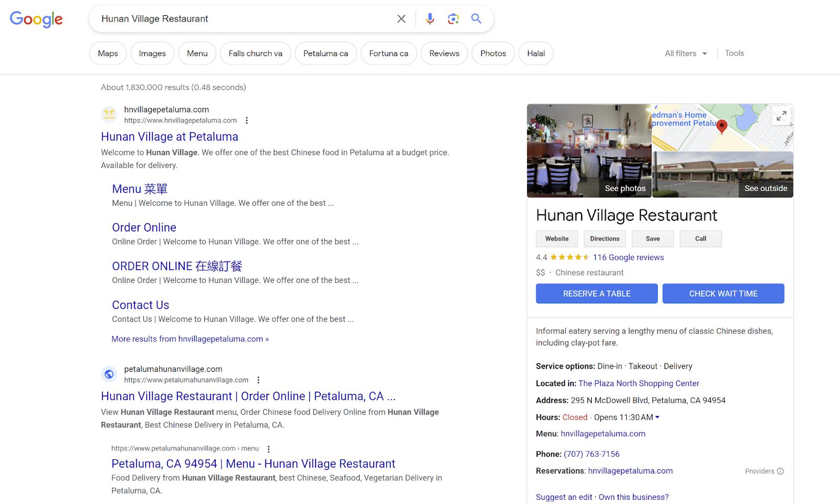Open the Tools options

[734, 53]
